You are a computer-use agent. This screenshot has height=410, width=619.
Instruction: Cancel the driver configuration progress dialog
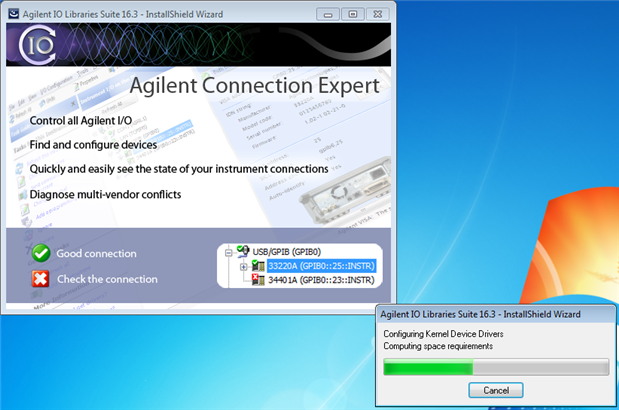tap(496, 390)
